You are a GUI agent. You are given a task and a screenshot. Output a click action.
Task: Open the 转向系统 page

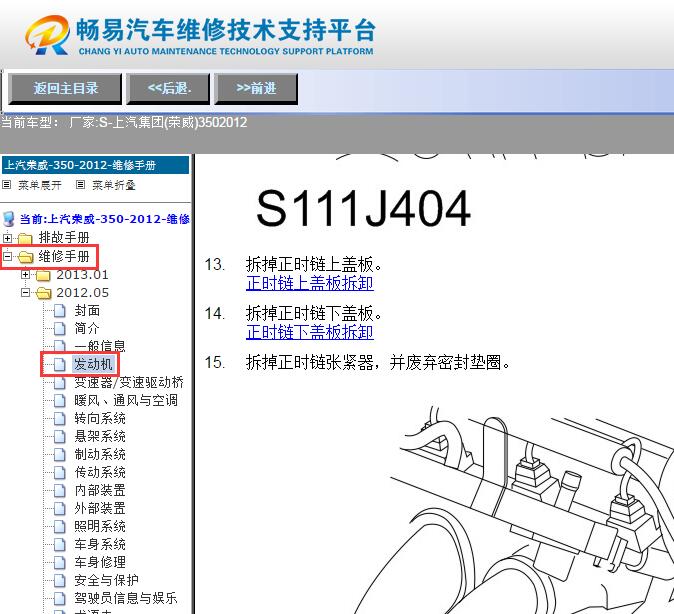(100, 418)
